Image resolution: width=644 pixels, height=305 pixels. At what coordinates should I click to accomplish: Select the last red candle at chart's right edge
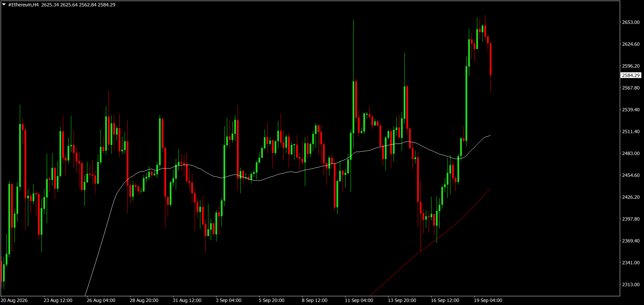491,59
